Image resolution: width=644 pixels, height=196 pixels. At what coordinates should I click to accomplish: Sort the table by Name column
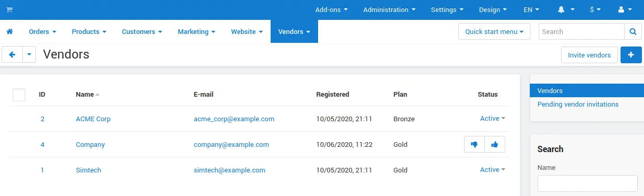[x=87, y=95]
